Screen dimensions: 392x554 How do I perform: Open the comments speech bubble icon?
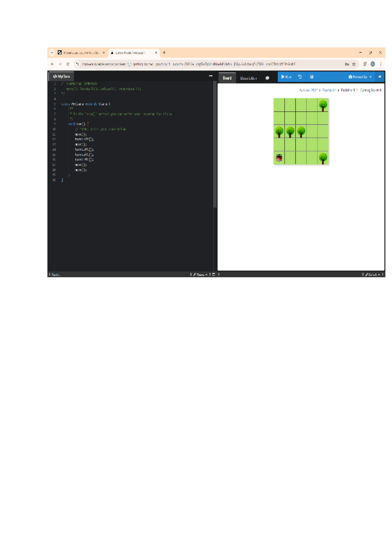coord(267,78)
